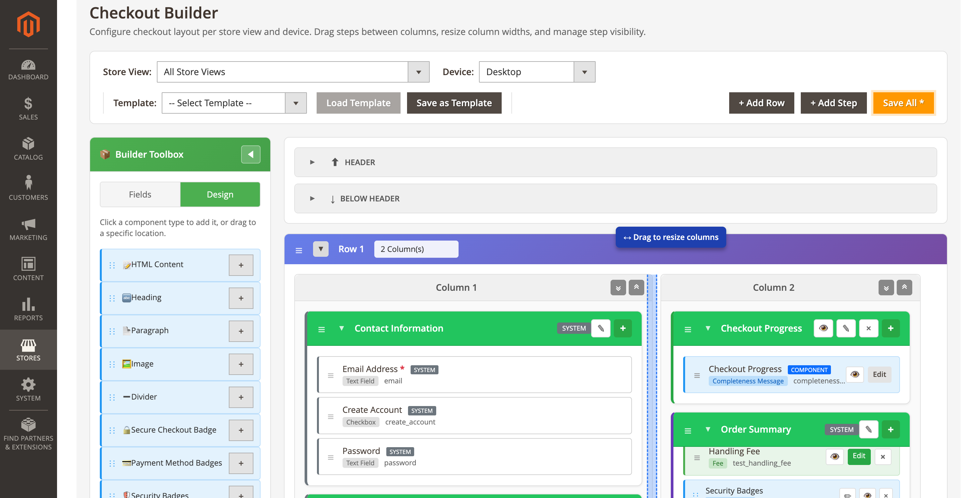
Task: Toggle visibility of Checkout Progress step
Action: click(823, 328)
